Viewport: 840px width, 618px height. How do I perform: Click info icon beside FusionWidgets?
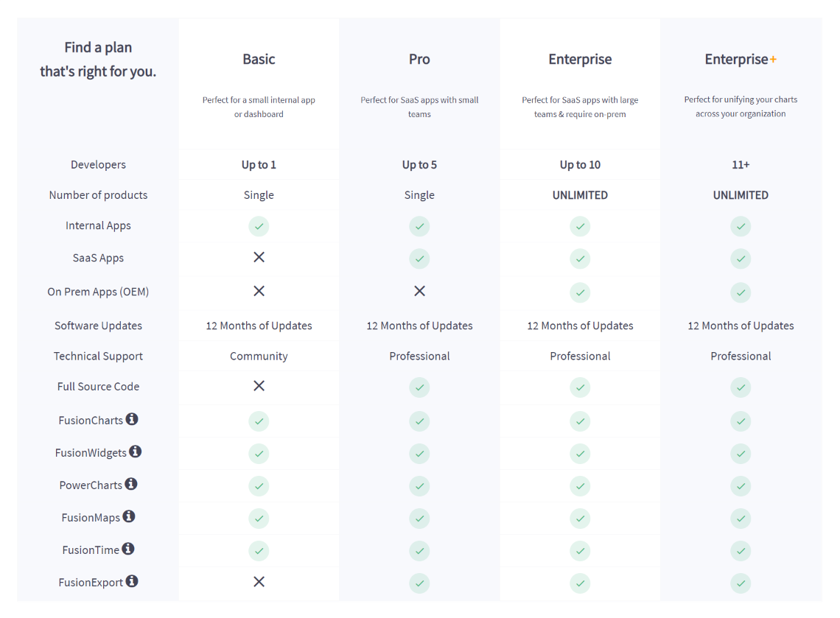tap(136, 452)
